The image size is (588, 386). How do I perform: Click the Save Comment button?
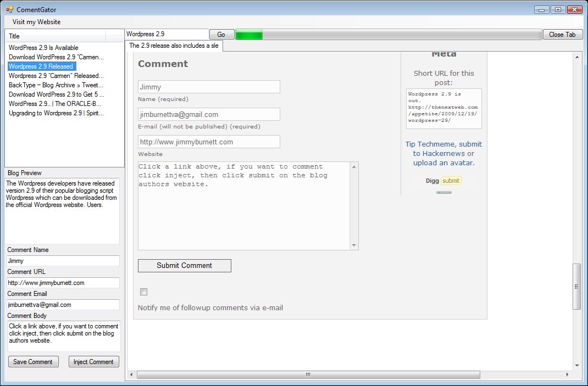click(33, 362)
